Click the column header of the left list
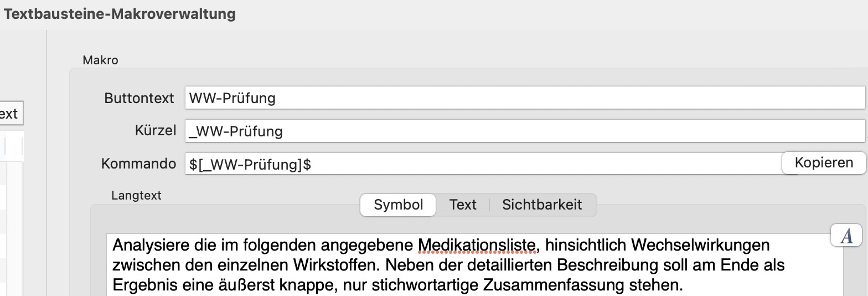The image size is (868, 296). (x=11, y=146)
